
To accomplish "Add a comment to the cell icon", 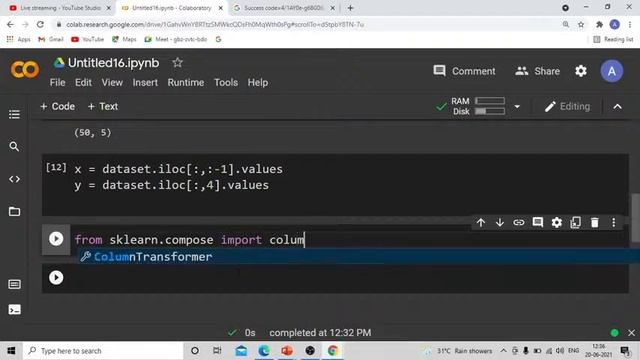I will click(538, 222).
